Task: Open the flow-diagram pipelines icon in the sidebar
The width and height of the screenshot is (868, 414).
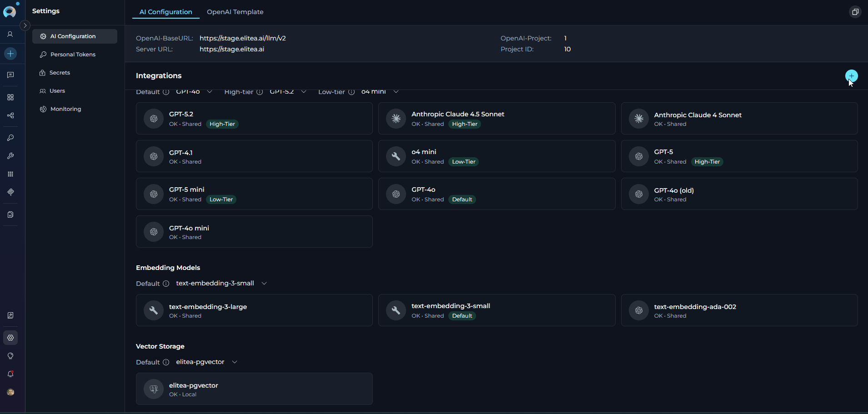Action: pos(10,115)
